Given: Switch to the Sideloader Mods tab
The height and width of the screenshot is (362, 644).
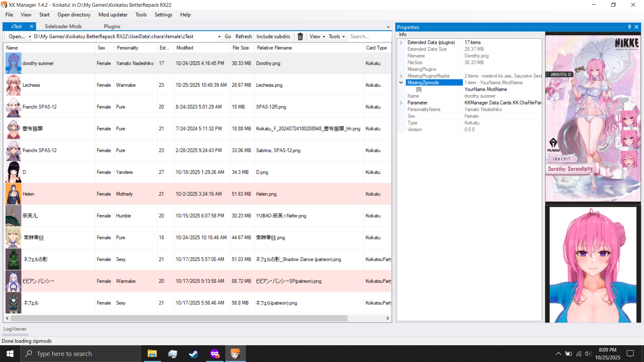Looking at the screenshot, I should pyautogui.click(x=63, y=26).
